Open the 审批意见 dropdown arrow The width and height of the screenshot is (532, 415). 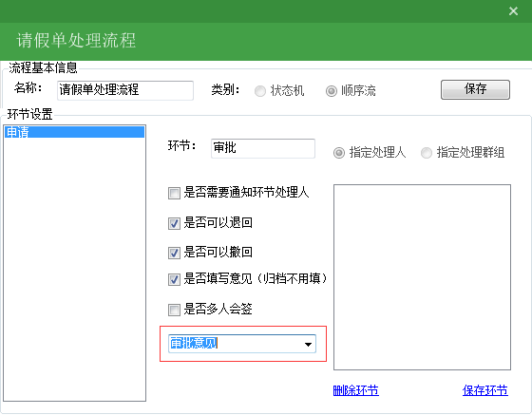308,344
